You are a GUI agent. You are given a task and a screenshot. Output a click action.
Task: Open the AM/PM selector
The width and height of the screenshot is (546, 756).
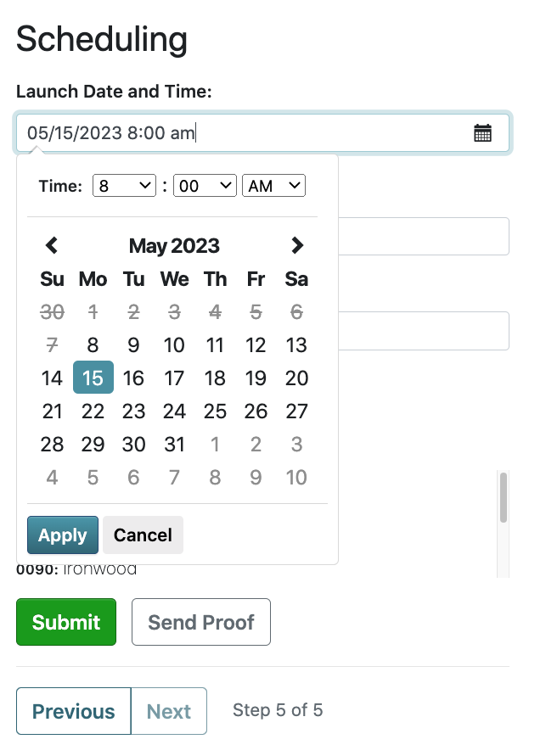[x=273, y=185]
